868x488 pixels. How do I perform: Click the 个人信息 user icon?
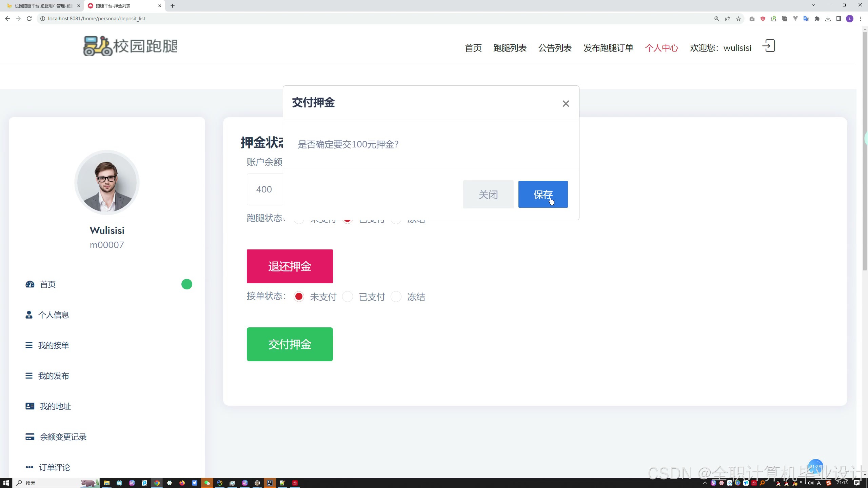(29, 315)
